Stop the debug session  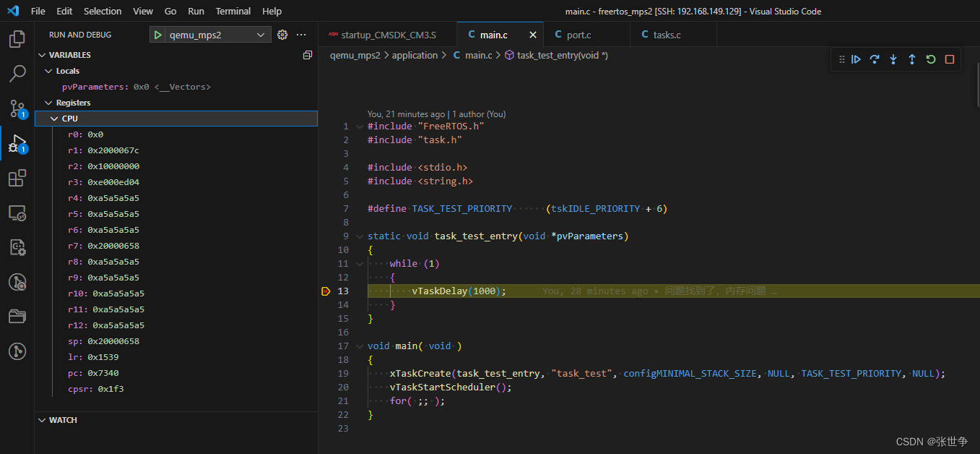coord(950,59)
